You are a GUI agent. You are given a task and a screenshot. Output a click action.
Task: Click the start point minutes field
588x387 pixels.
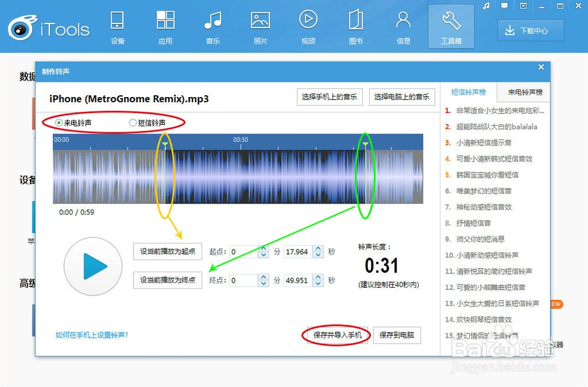click(244, 252)
